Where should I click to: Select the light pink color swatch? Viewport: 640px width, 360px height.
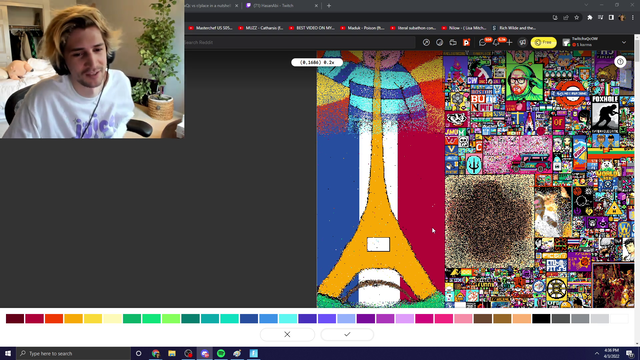(463, 318)
